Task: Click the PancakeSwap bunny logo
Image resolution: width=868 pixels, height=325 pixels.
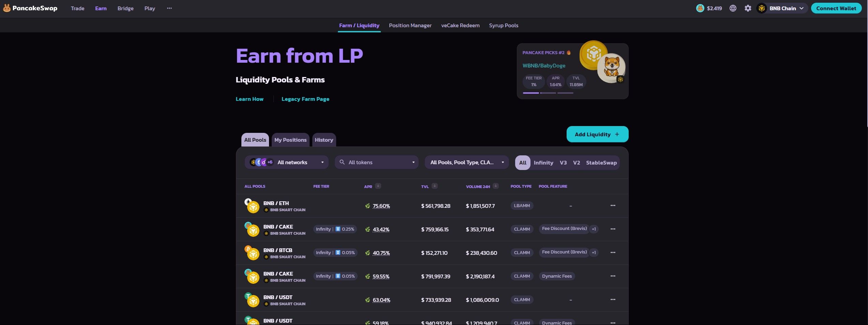Action: pos(7,8)
